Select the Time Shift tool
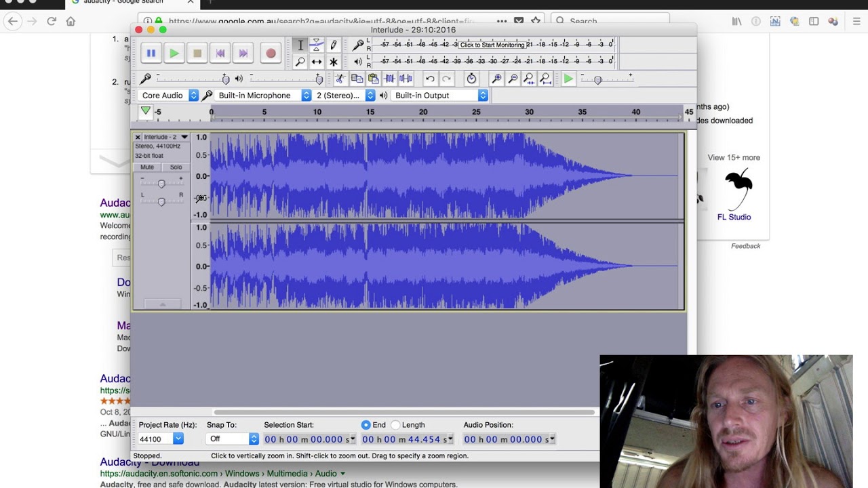Viewport: 868px width, 488px height. coord(317,62)
